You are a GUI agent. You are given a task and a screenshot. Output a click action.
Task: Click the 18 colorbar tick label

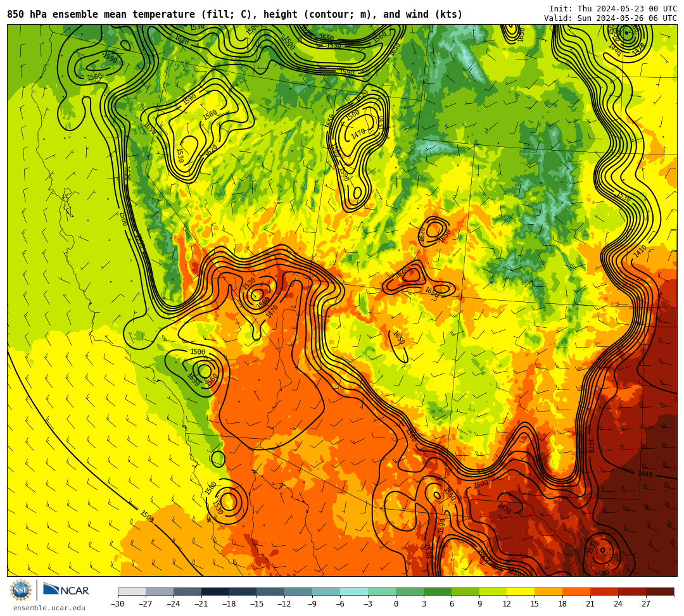(563, 604)
